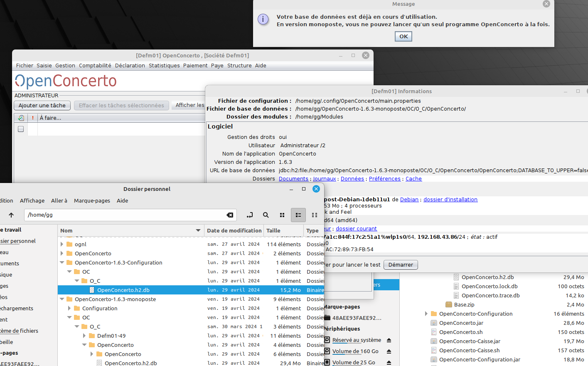The image size is (588, 366).
Task: Expand the ognl folder
Action: point(62,244)
